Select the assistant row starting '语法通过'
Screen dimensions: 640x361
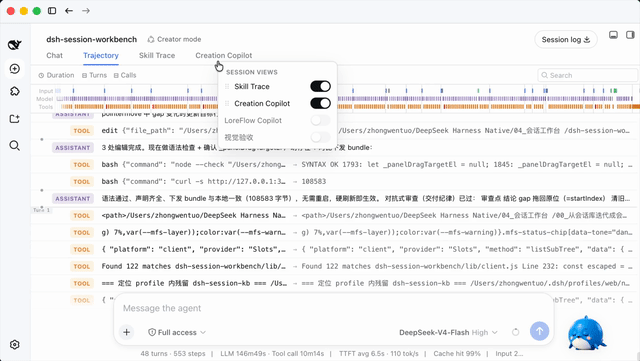[335, 198]
